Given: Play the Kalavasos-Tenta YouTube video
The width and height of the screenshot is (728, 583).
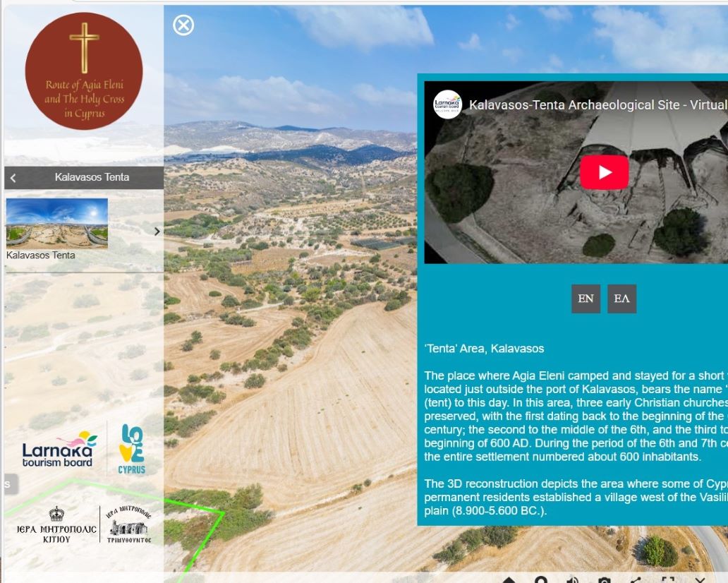Looking at the screenshot, I should (605, 171).
